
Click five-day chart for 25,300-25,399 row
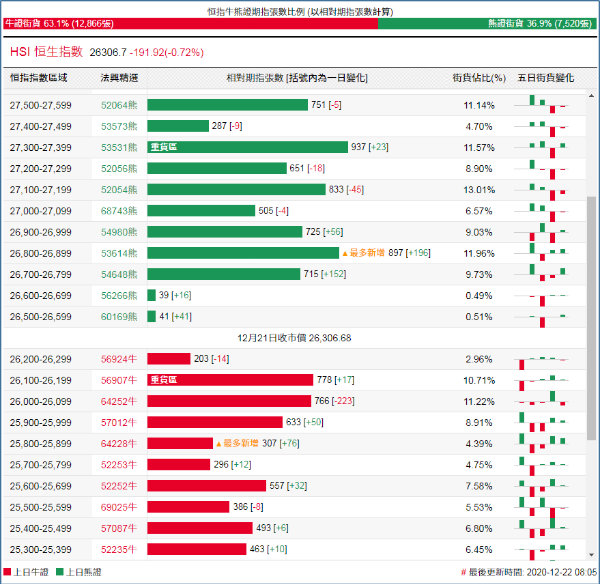pos(541,551)
